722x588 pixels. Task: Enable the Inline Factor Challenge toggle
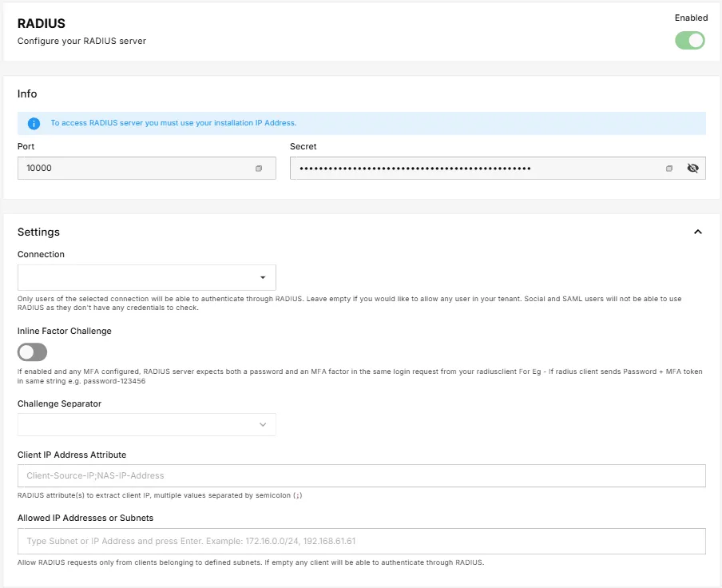(33, 352)
